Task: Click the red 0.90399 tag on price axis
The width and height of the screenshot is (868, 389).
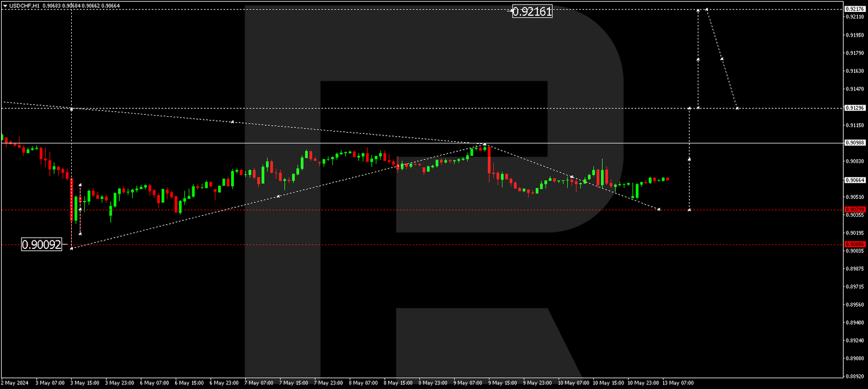Action: click(854, 209)
